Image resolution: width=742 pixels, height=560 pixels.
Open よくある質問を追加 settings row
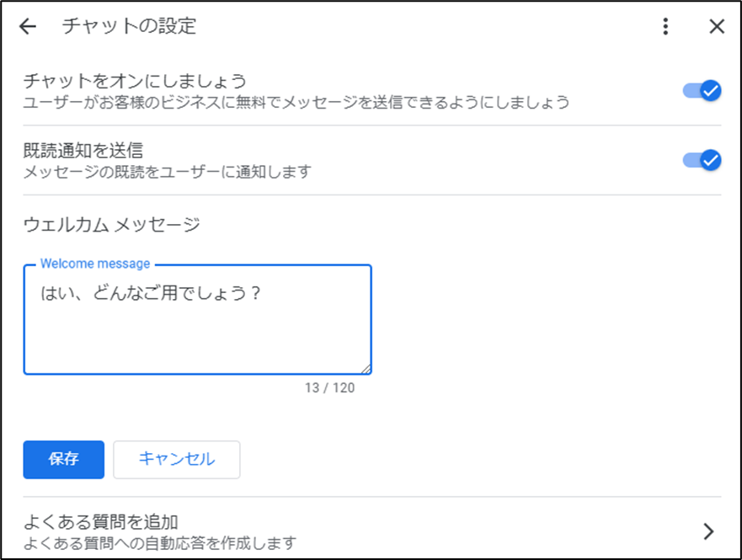372,531
